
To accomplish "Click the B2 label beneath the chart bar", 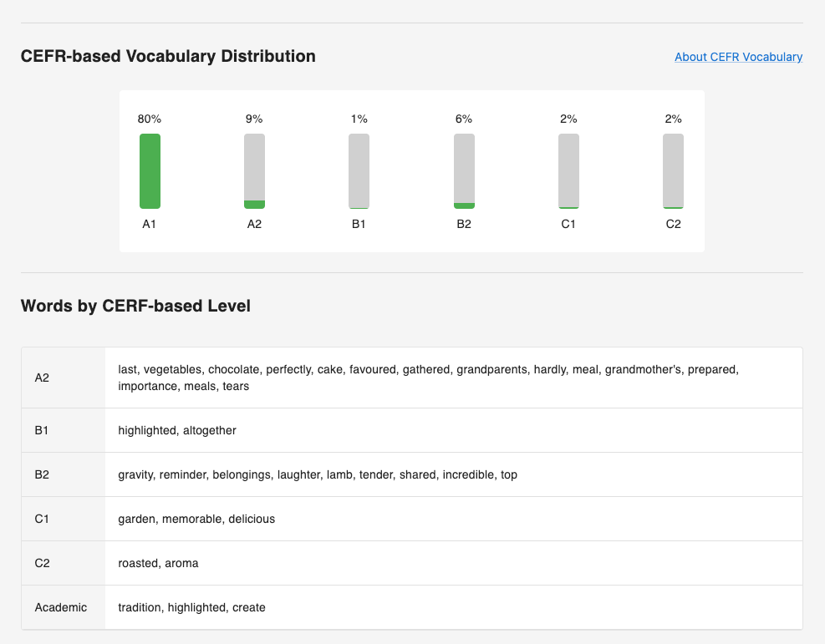I will (464, 224).
